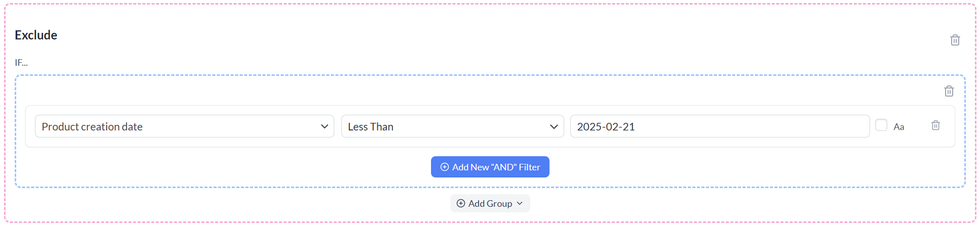This screenshot has width=980, height=226.
Task: Click Add New "AND" Filter button
Action: [490, 167]
